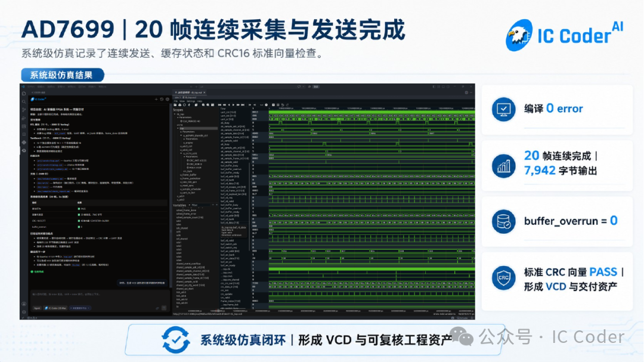644x362 pixels.
Task: Click the reload waveform icon in toolbar
Action: [184, 105]
